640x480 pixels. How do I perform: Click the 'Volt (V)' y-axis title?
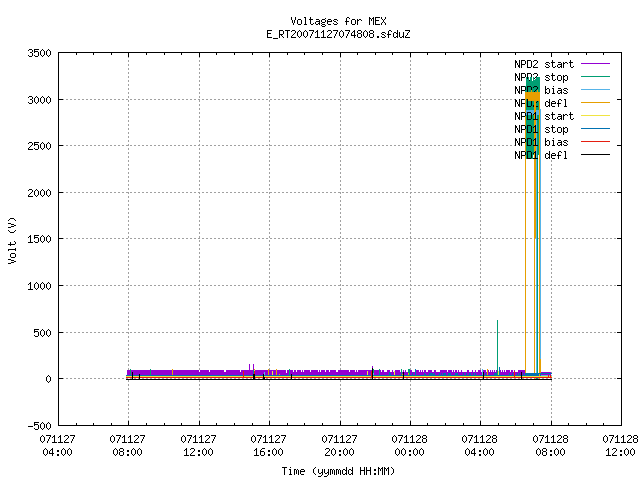(12, 241)
